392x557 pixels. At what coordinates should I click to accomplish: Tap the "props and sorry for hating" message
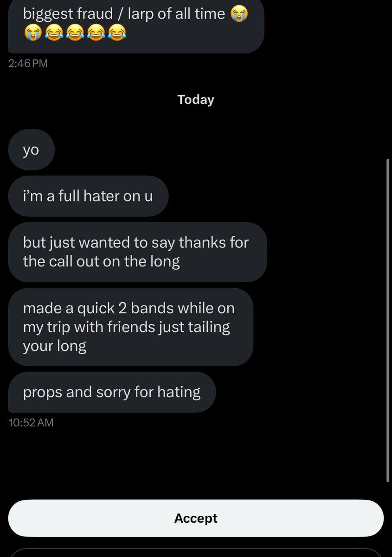112,392
